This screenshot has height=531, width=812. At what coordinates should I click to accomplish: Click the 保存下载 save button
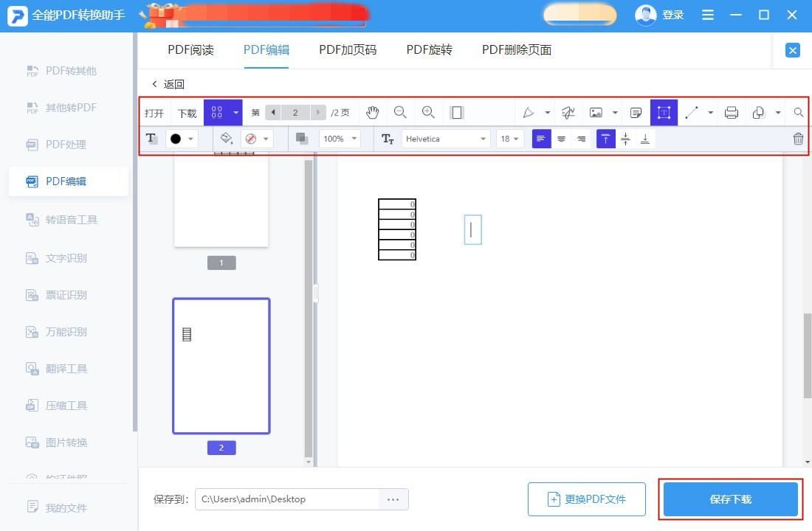730,499
